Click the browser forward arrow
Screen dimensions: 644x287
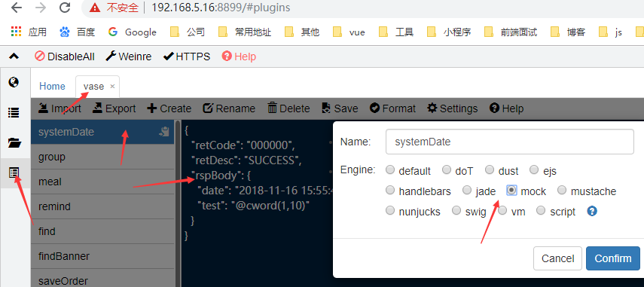point(40,7)
